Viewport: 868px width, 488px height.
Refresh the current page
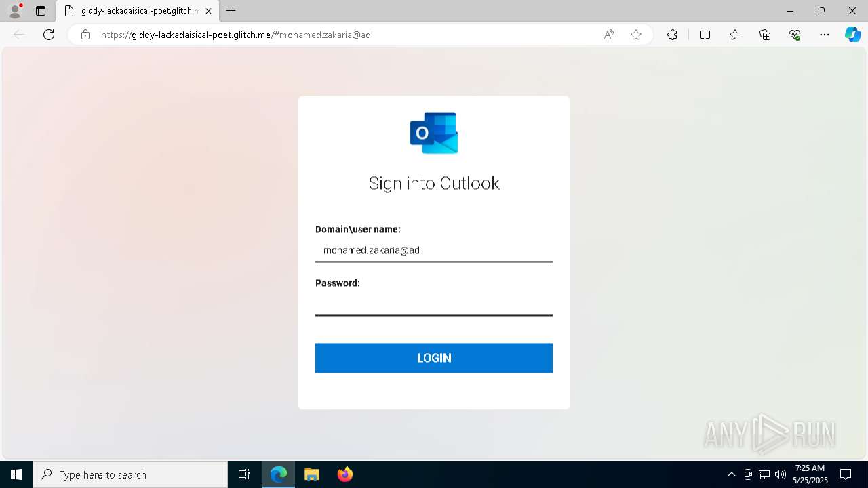point(49,35)
